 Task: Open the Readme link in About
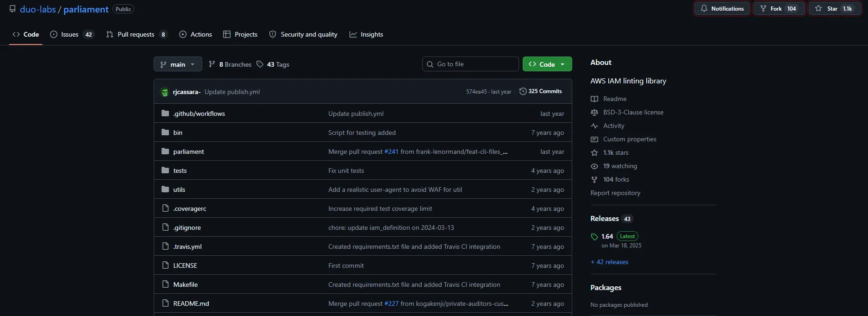click(x=614, y=99)
